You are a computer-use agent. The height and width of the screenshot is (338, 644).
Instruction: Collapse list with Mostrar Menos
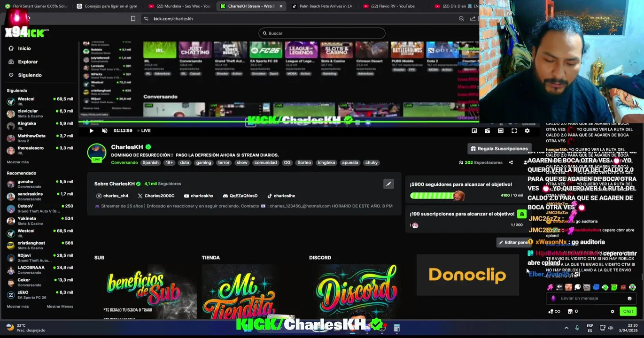coord(60,307)
